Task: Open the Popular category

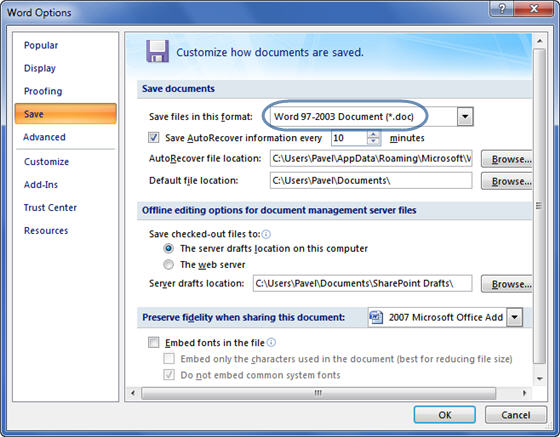Action: (x=41, y=45)
